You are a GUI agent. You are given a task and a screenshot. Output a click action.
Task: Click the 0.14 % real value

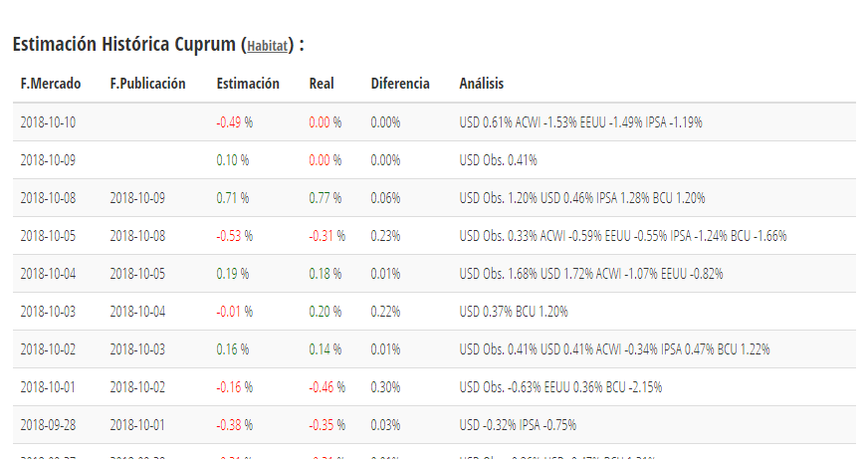point(325,349)
